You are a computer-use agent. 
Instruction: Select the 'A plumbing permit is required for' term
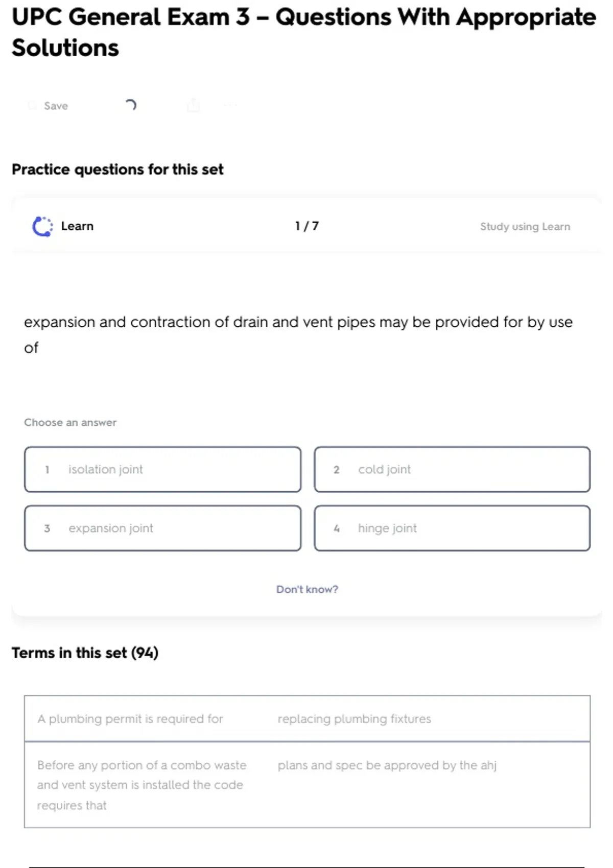pyautogui.click(x=130, y=718)
